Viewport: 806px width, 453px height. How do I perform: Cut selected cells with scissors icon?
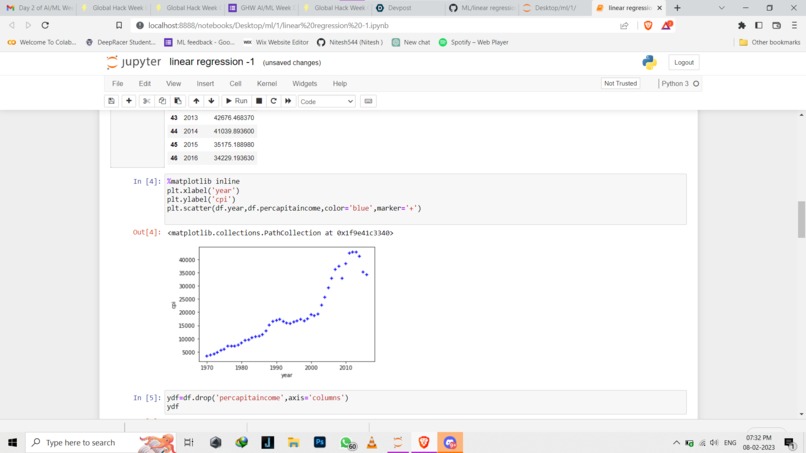tap(146, 101)
